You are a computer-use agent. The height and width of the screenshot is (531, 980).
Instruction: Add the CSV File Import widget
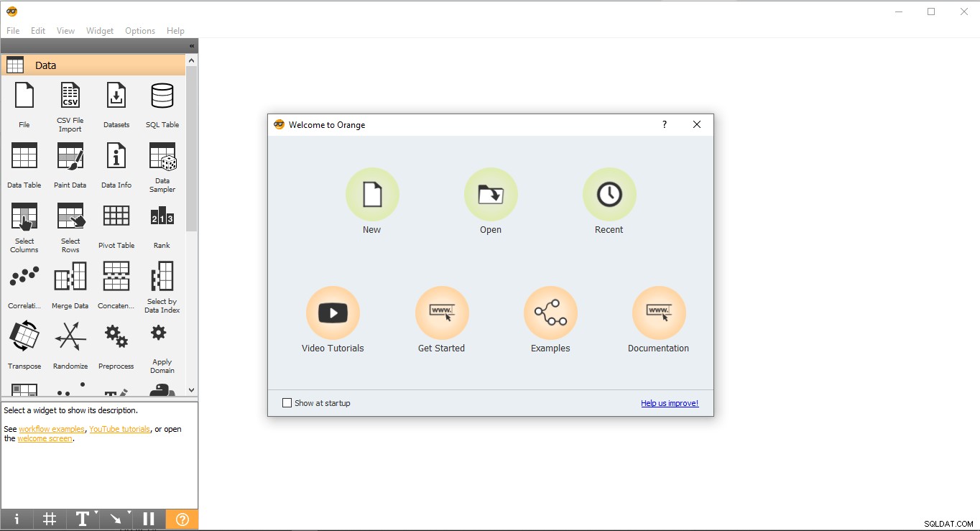(x=70, y=96)
